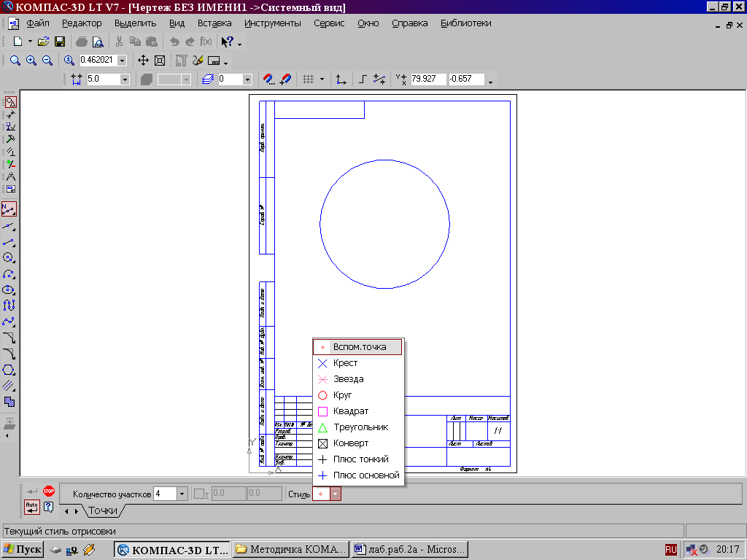The height and width of the screenshot is (560, 747).
Task: Click the local coordinate system icon
Action: click(341, 79)
